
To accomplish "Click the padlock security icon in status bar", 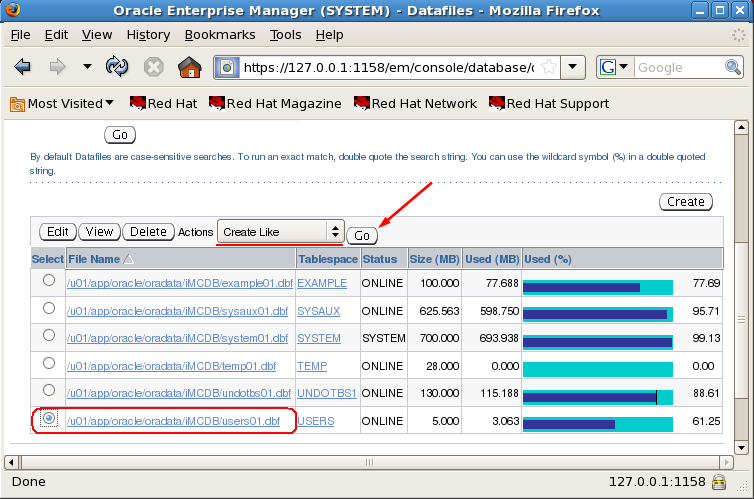I will tap(719, 482).
